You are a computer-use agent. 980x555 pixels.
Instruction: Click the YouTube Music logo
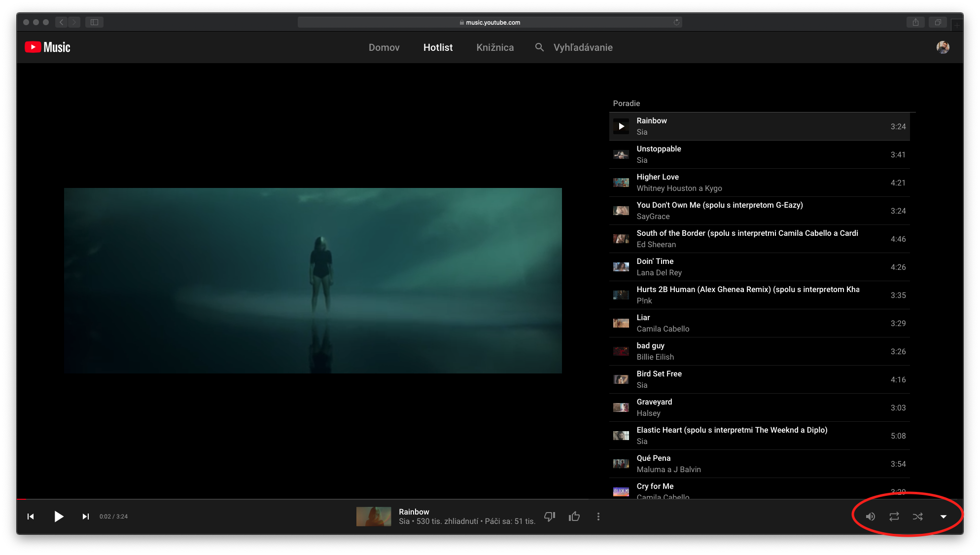[x=48, y=47]
